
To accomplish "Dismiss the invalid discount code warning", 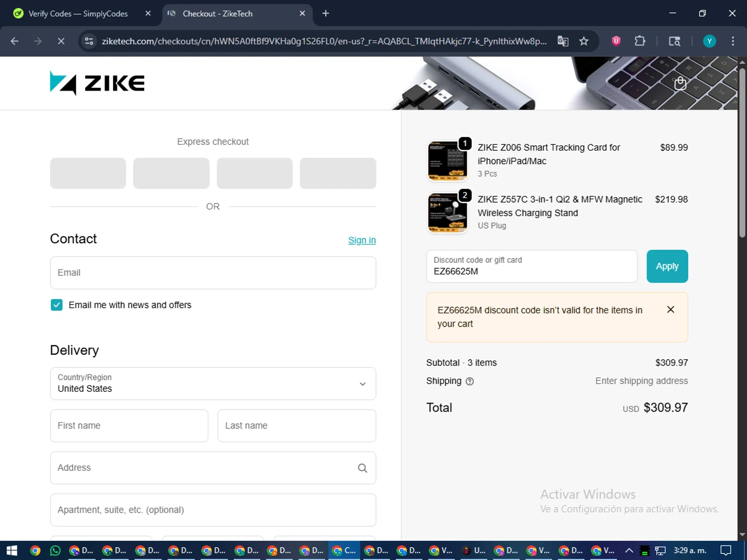I will (x=670, y=310).
